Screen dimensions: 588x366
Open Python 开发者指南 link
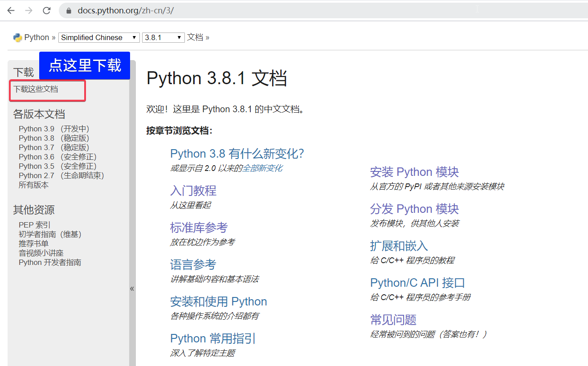tap(50, 262)
